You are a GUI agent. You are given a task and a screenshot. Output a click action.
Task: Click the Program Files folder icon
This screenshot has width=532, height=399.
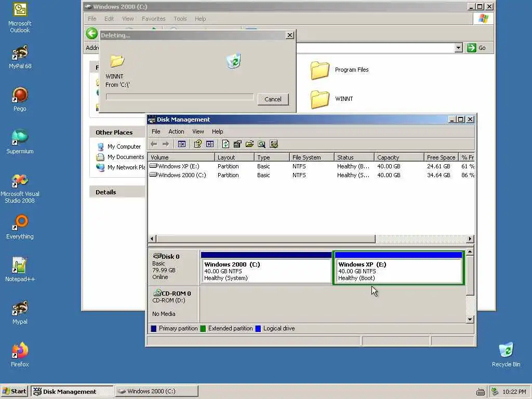(x=320, y=70)
